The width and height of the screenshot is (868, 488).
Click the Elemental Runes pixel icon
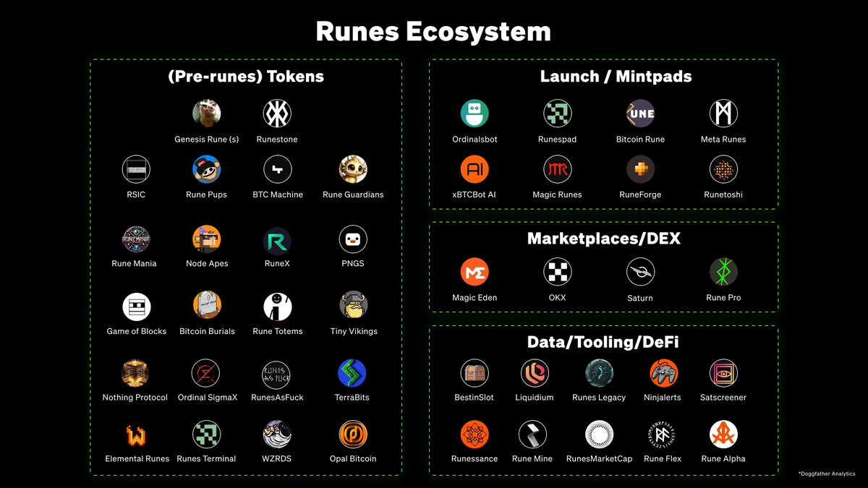[x=136, y=435]
